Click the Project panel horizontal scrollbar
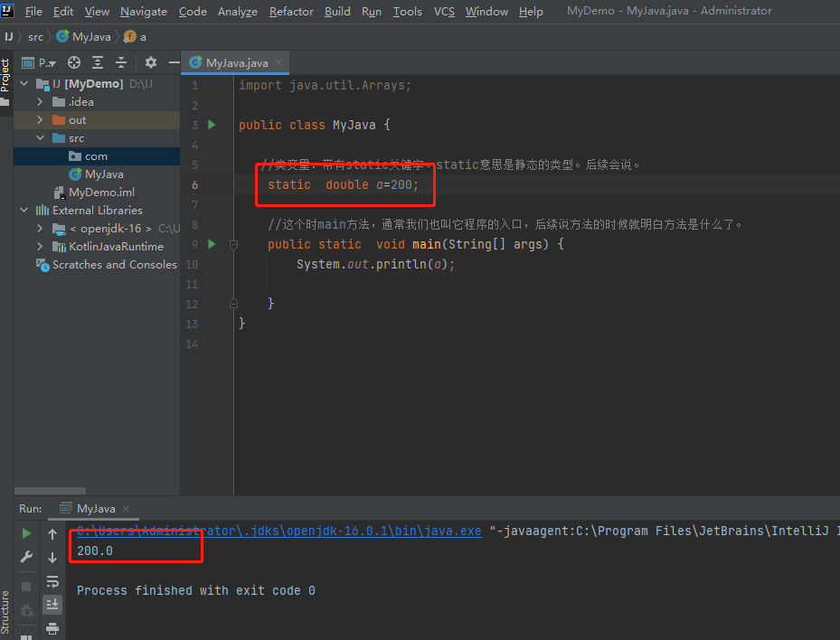 pyautogui.click(x=50, y=491)
